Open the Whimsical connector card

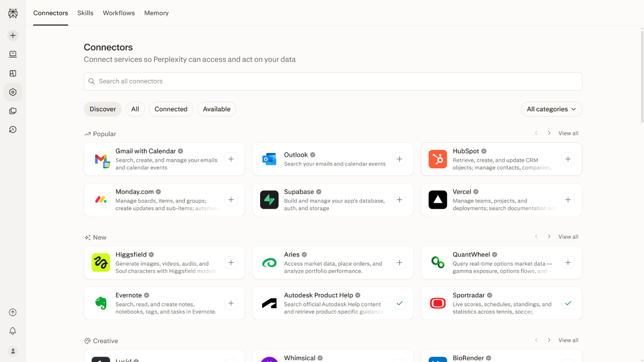(x=333, y=356)
